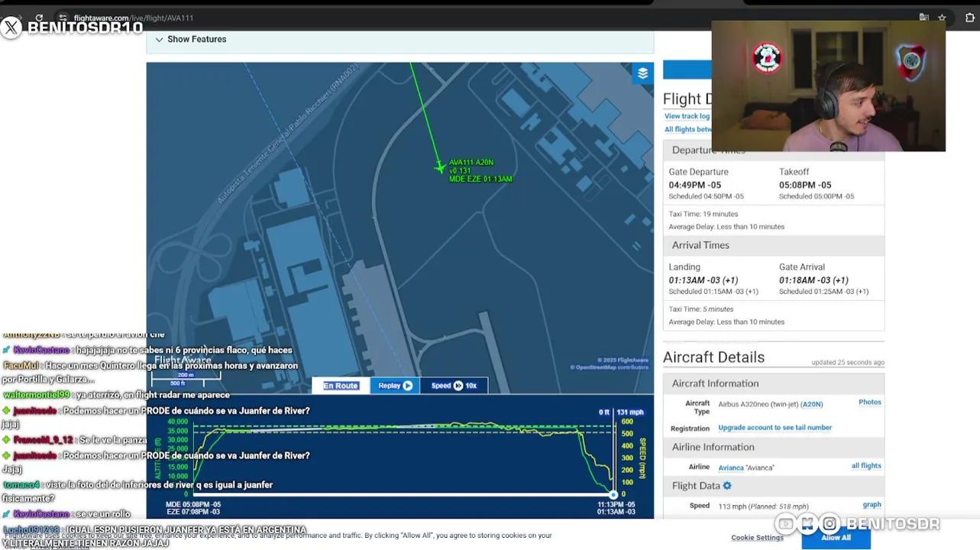This screenshot has width=980, height=550.
Task: Bookmark this page with the star icon
Action: (x=942, y=18)
